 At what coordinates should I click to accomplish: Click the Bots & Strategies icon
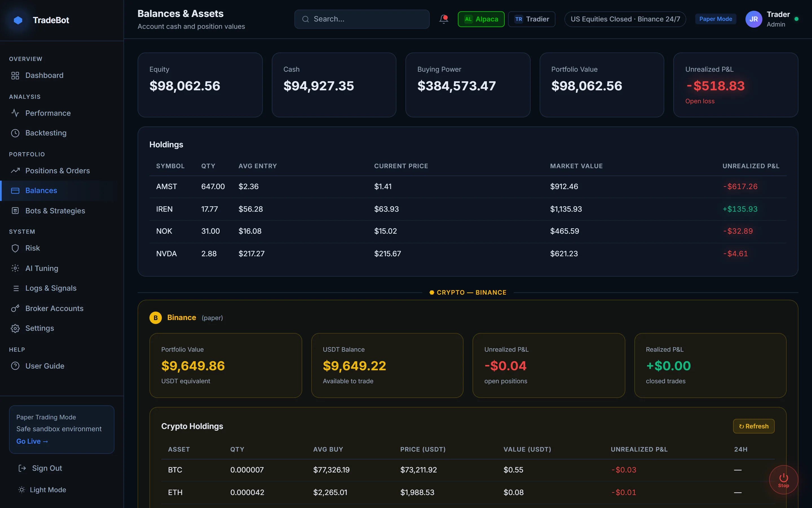(15, 211)
